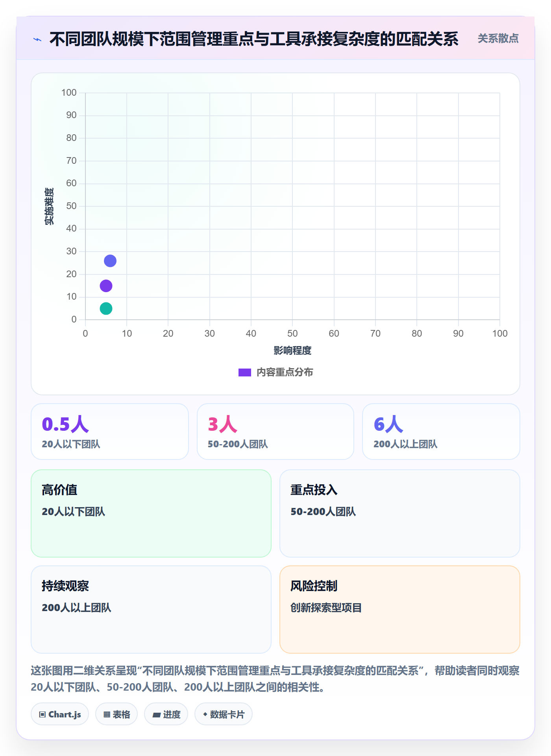Viewport: 551px width, 756px height.
Task: Click the 实施难度 y-axis title
Action: 49,206
